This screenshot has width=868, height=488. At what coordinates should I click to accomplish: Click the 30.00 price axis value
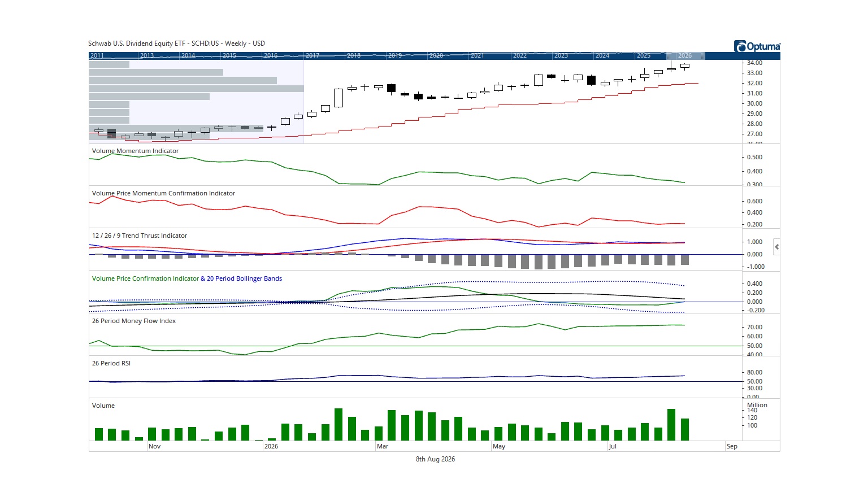coord(754,103)
